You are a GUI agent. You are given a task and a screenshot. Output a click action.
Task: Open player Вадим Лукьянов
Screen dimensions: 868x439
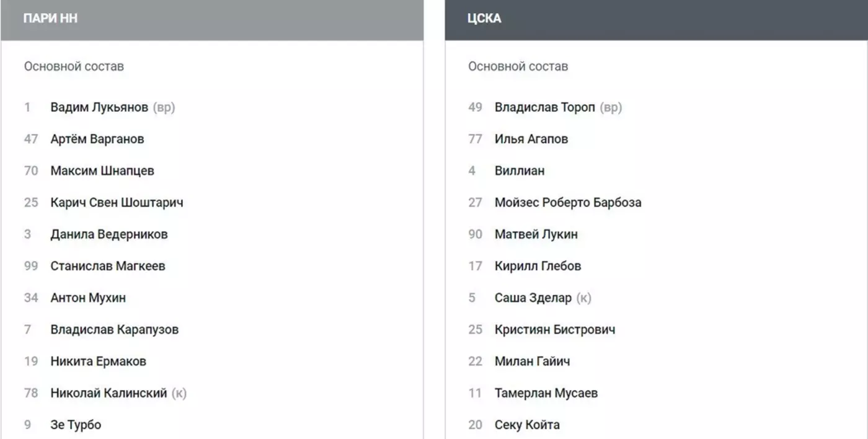[99, 107]
